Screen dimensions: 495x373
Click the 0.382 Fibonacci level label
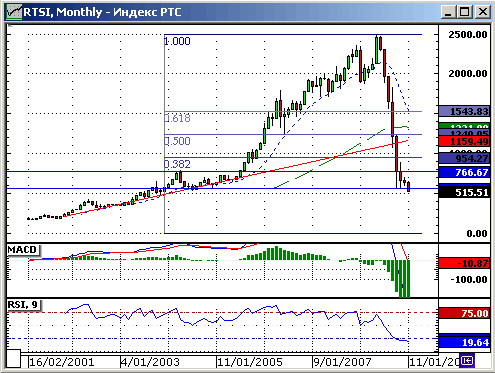pos(177,164)
